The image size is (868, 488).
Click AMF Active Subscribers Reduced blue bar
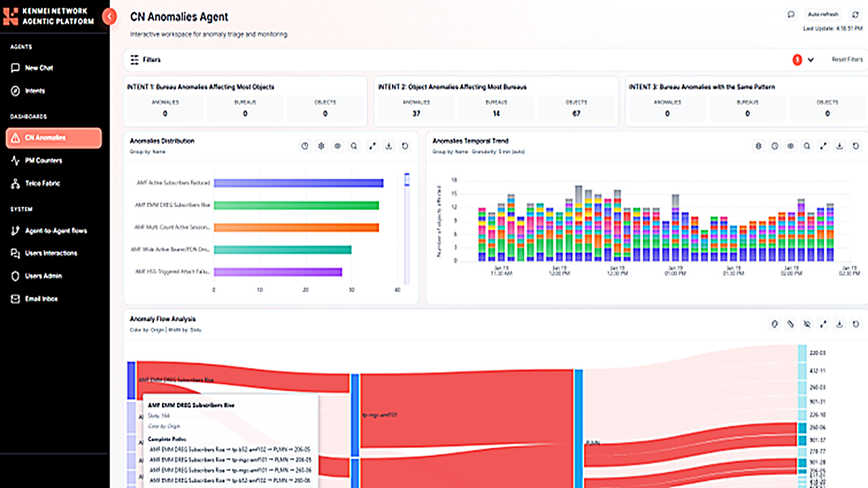[x=298, y=183]
